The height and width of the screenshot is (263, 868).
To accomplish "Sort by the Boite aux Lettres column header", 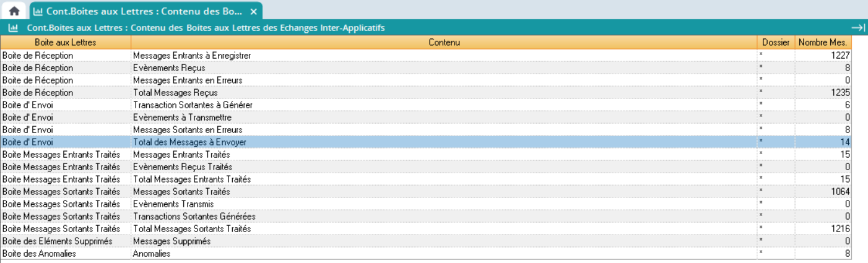I will 66,43.
